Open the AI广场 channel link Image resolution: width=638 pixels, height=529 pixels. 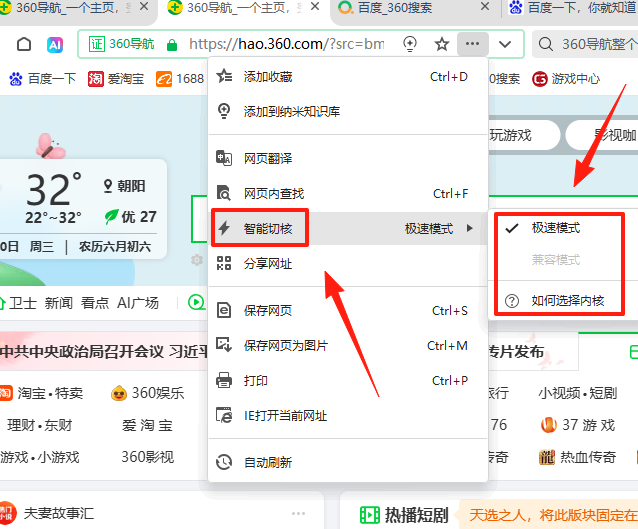138,303
